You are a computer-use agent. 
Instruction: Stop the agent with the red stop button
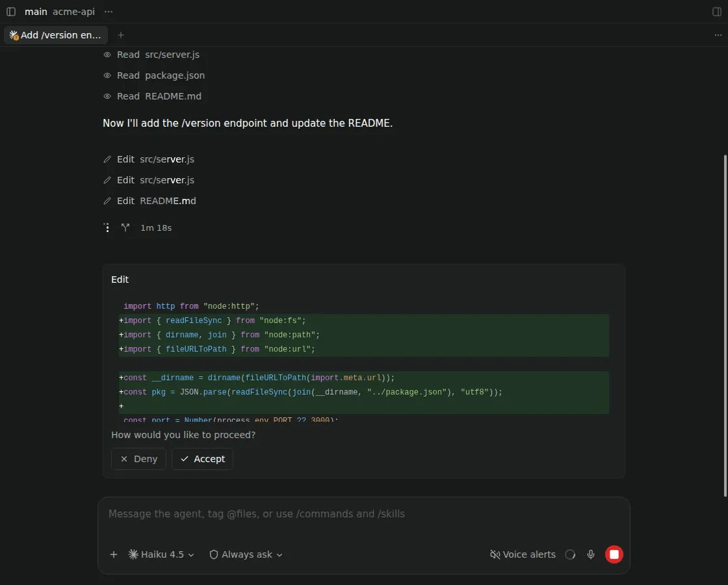point(614,554)
